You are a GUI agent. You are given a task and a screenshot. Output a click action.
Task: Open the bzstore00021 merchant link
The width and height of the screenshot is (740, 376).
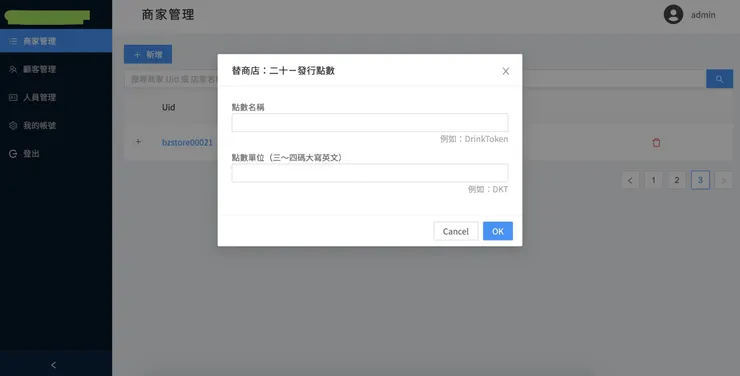coord(187,142)
